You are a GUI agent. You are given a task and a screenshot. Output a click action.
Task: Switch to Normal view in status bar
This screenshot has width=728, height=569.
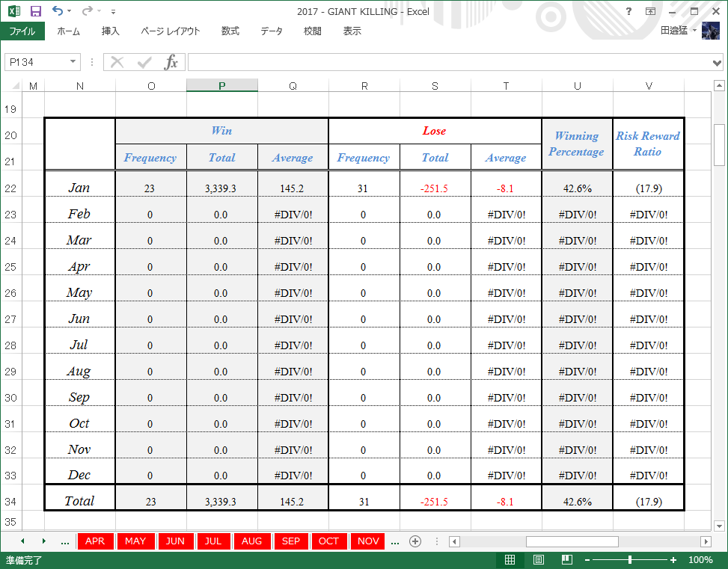tap(510, 560)
